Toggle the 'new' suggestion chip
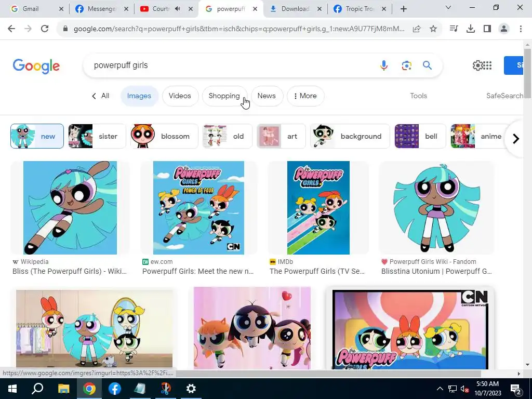This screenshot has height=399, width=532. coord(37,136)
